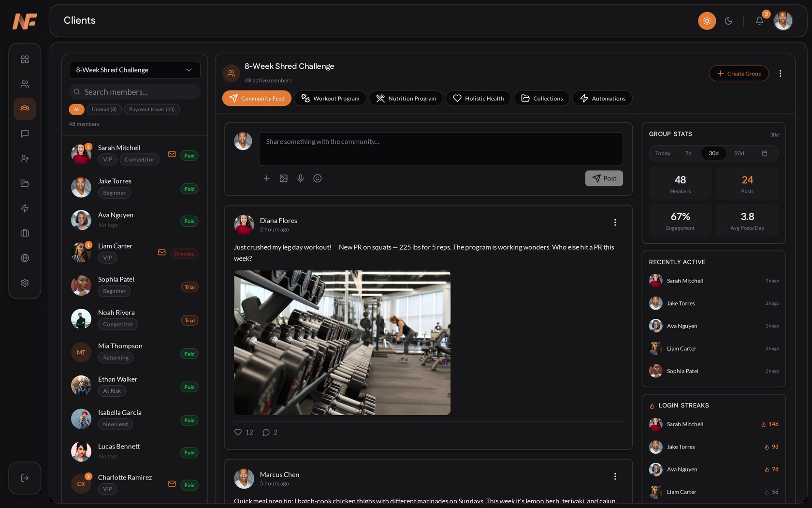
Task: Select Jake Torres in member list
Action: click(135, 187)
